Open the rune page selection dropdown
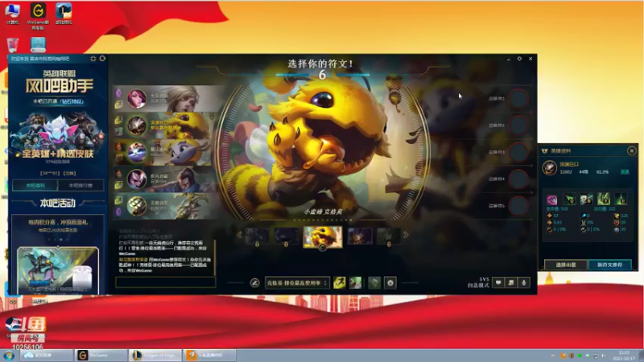The image size is (644, 362). point(297,283)
